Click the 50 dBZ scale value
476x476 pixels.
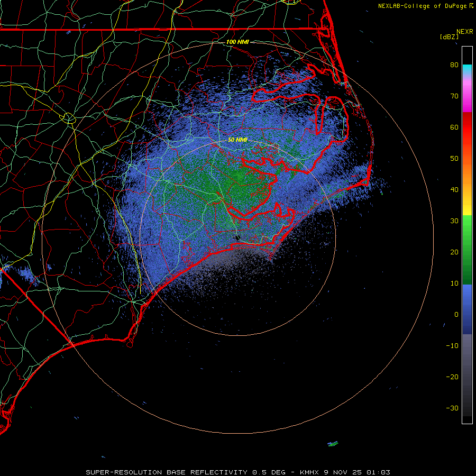click(x=454, y=159)
